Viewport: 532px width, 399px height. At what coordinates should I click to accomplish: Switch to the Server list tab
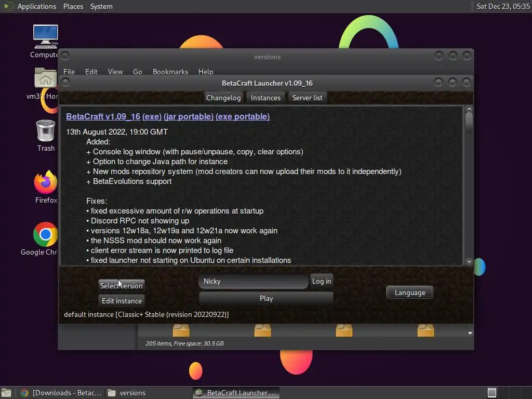click(308, 98)
